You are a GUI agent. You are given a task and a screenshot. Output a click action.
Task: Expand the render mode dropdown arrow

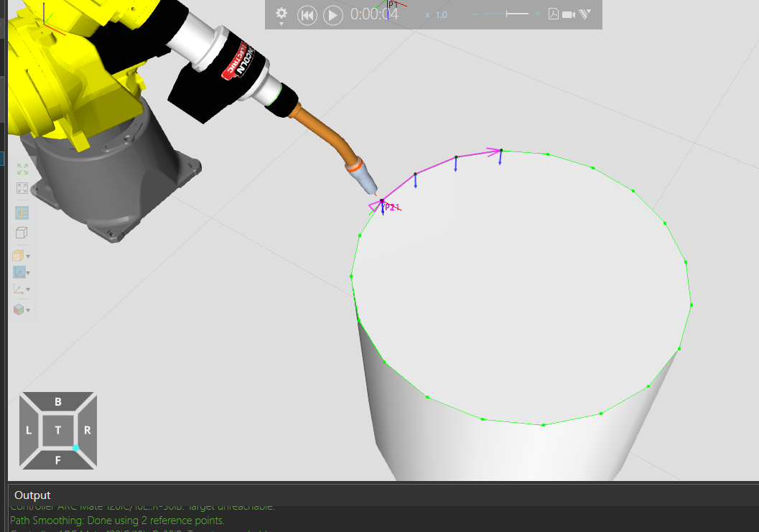pos(28,256)
